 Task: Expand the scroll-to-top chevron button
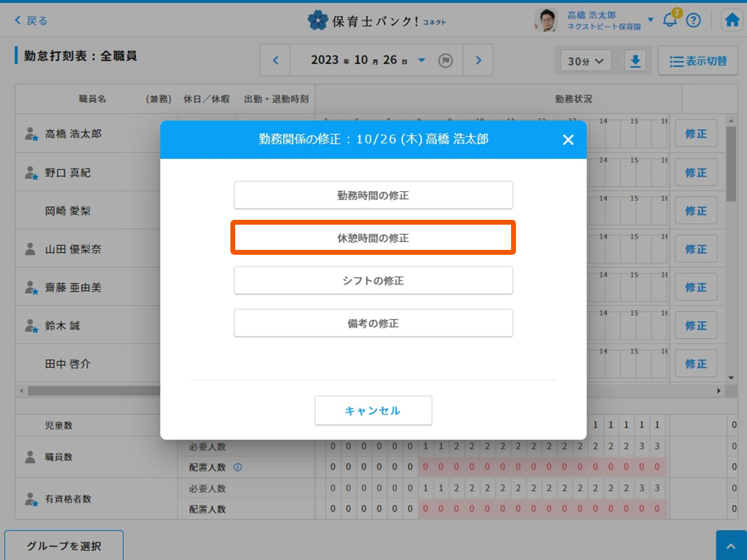[x=731, y=545]
